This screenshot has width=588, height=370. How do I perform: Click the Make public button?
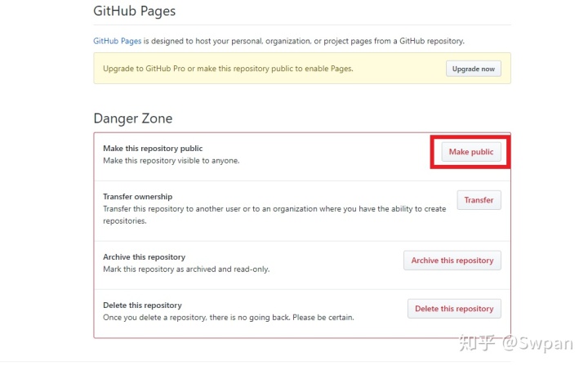471,152
